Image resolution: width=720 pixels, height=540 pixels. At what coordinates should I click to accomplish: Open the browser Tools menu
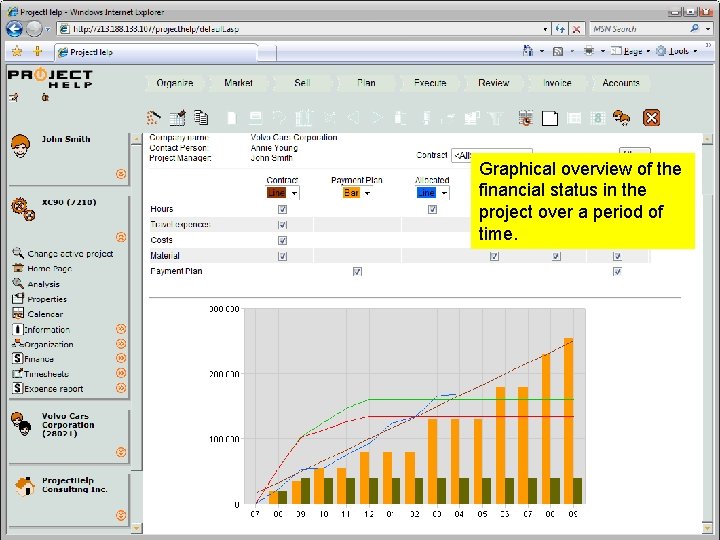678,51
